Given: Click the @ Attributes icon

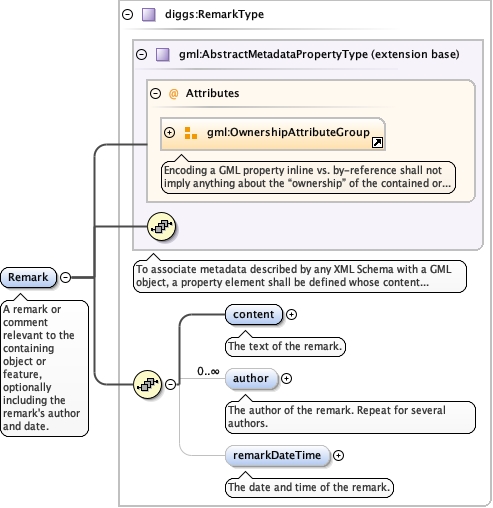Looking at the screenshot, I should point(173,94).
